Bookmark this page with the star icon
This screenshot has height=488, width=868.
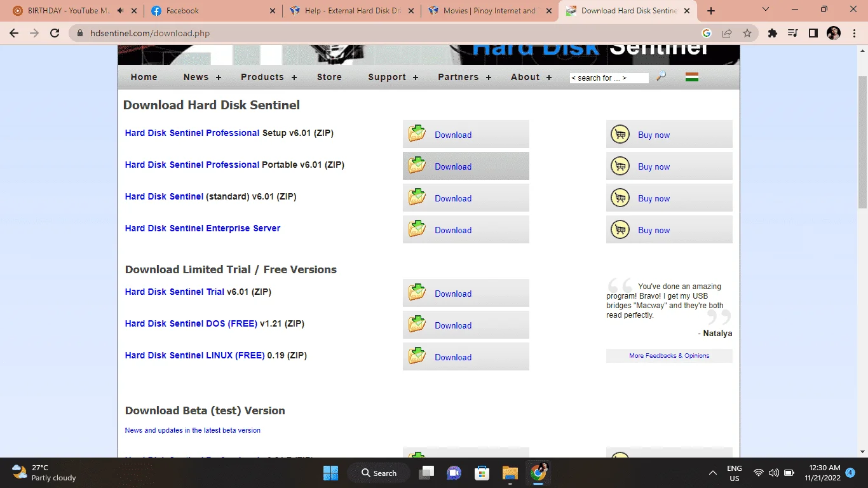[747, 33]
